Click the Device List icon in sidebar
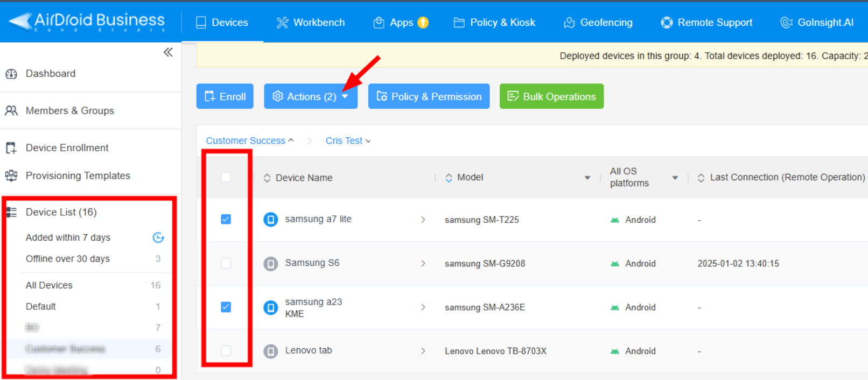Image resolution: width=868 pixels, height=380 pixels. coord(11,212)
